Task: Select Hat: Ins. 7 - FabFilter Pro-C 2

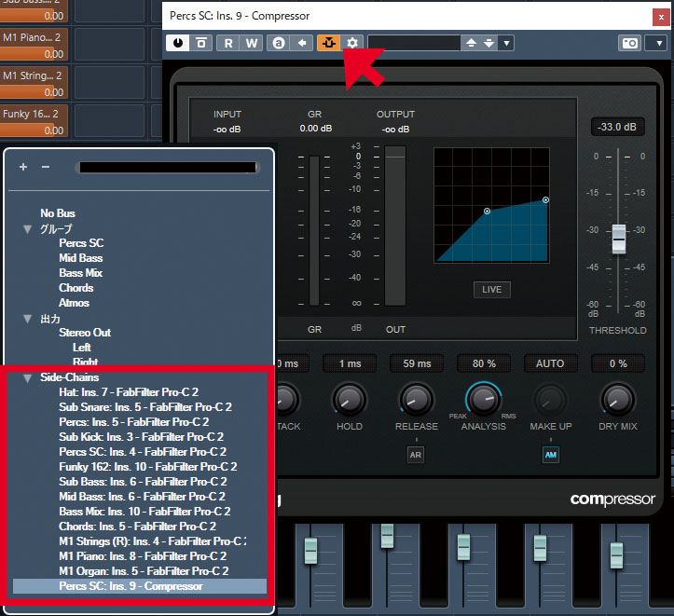Action: coord(129,392)
